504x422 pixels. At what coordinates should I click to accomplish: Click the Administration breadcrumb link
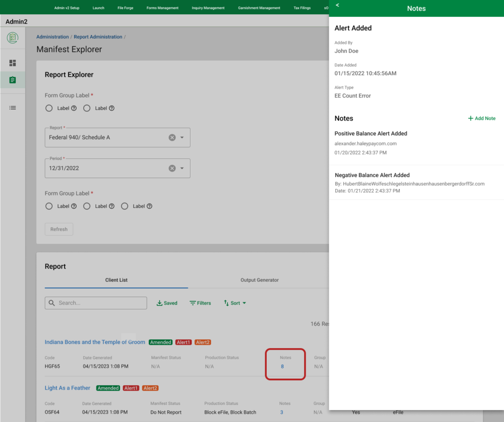[x=52, y=37]
